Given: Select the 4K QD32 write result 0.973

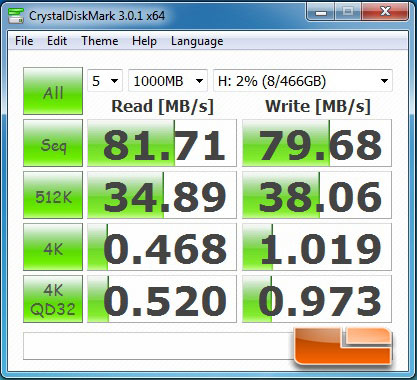Looking at the screenshot, I should pyautogui.click(x=317, y=299).
